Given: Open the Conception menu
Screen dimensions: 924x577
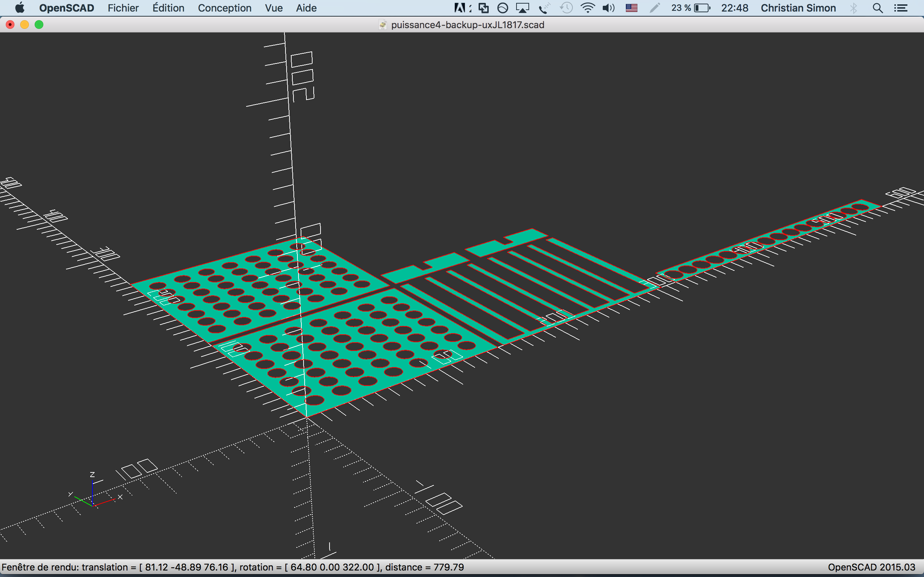Looking at the screenshot, I should (225, 8).
